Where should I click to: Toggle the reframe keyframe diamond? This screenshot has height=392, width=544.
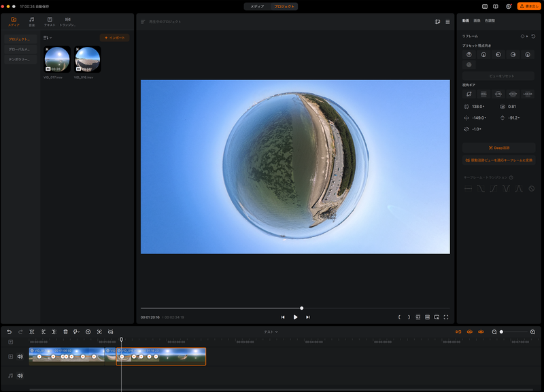coord(522,36)
